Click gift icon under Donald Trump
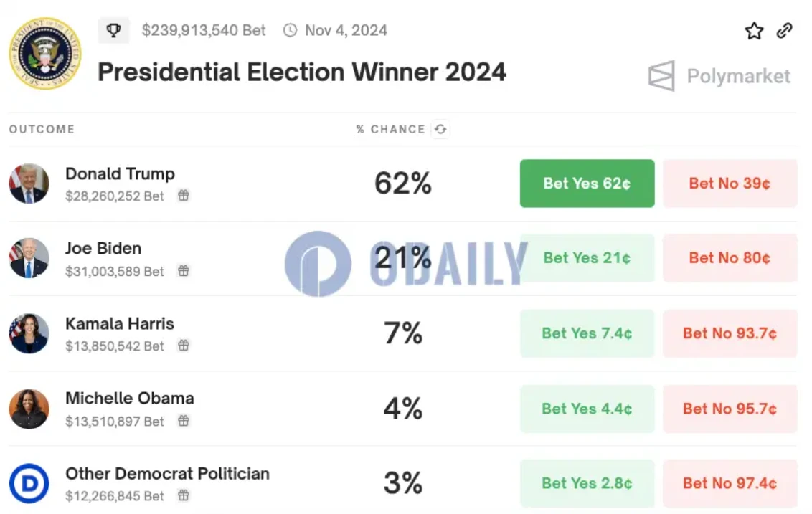 click(184, 196)
